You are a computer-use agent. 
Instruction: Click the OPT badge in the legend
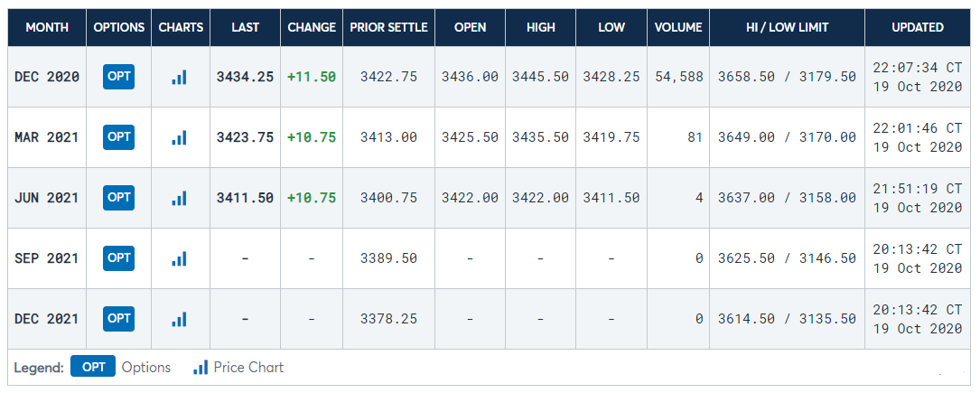point(93,368)
